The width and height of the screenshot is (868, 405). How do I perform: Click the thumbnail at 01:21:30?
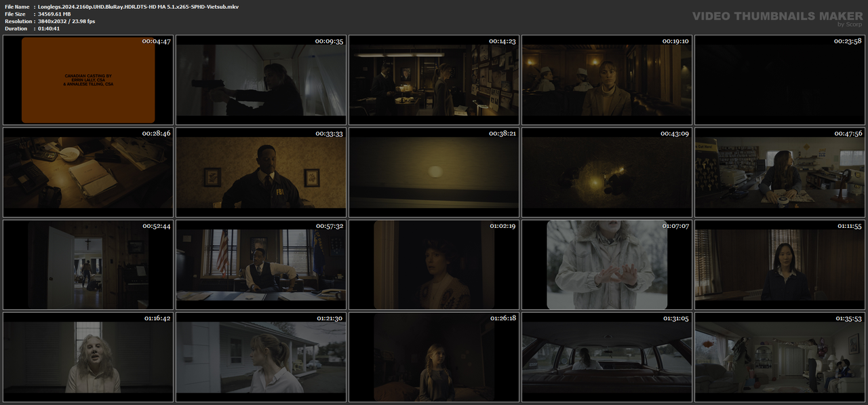(x=261, y=357)
